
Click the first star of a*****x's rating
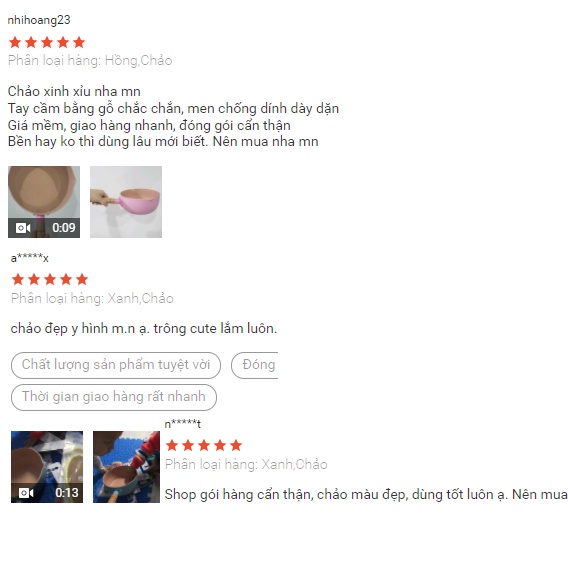tap(18, 279)
